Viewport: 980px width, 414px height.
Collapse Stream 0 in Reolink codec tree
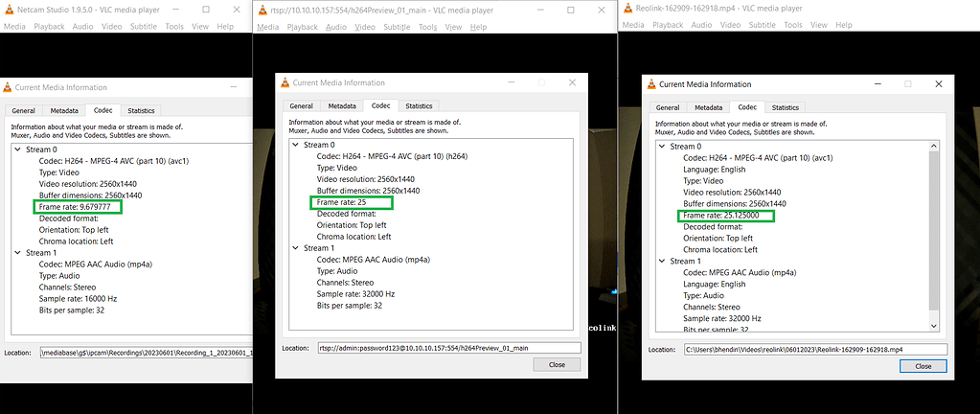[661, 147]
